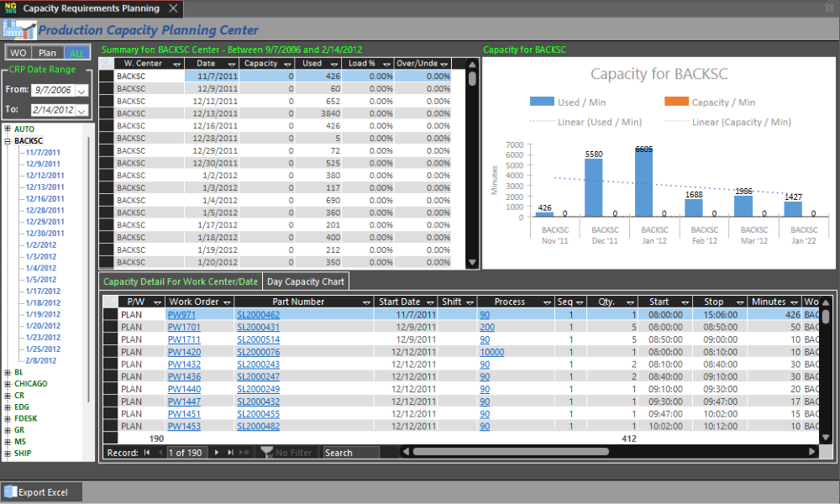Click the Export Excel icon
Image resolution: width=840 pixels, height=504 pixels.
pos(10,492)
